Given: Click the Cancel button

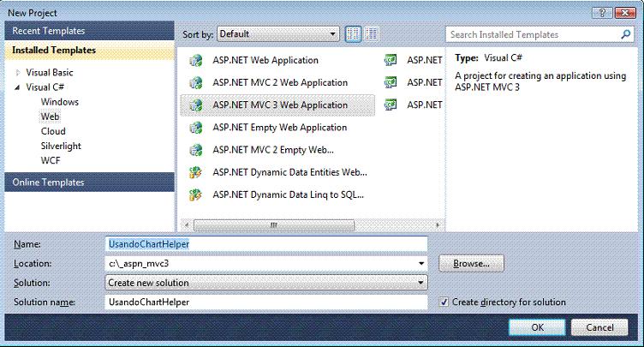Looking at the screenshot, I should 599,327.
